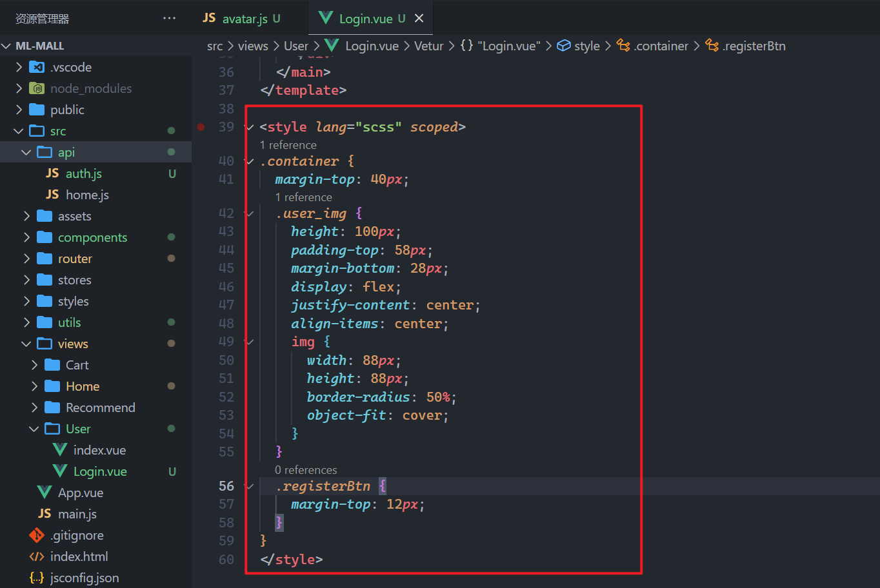Click the Vue icon beside App.vue

[45, 493]
